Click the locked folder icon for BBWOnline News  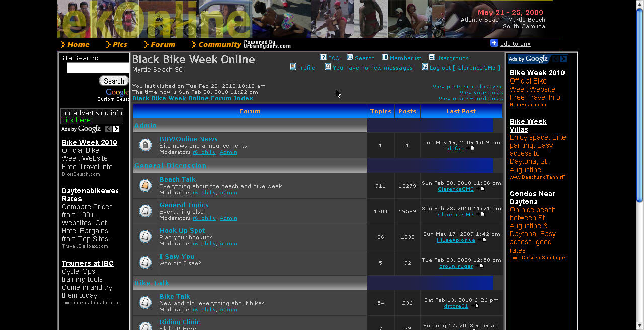[x=145, y=145]
